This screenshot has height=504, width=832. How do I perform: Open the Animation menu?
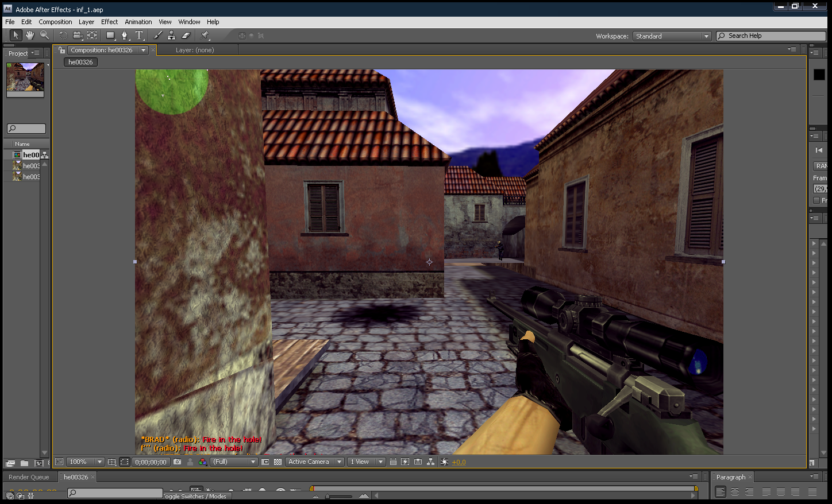coord(138,22)
